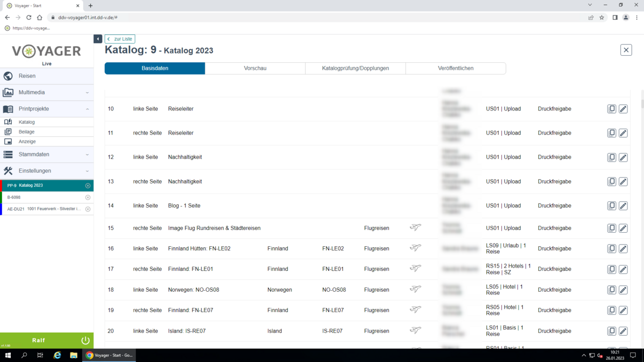Click the power logout icon next to Ralf

tap(85, 340)
